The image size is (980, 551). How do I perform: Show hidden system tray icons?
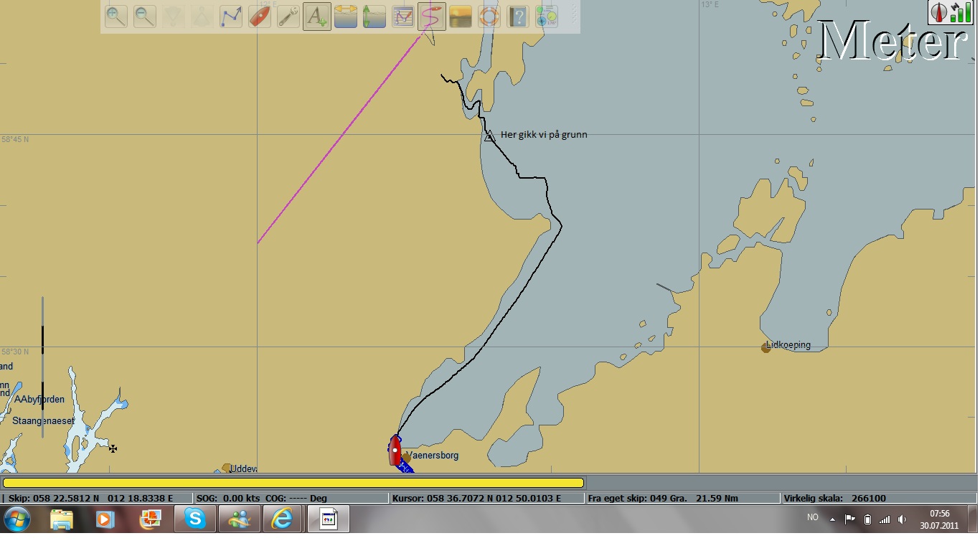click(833, 519)
